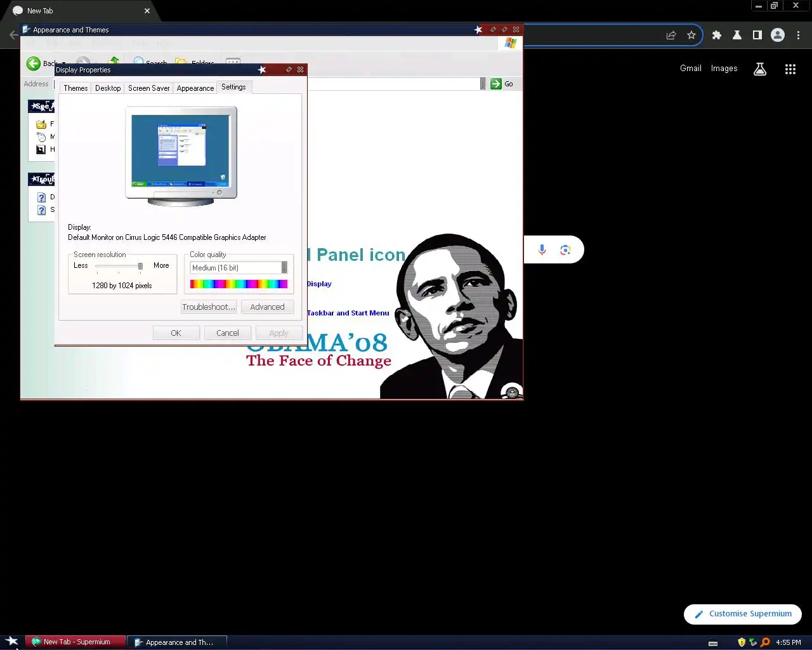Viewport: 812px width, 650px height.
Task: Click the Folders toolbar button
Action: (195, 62)
